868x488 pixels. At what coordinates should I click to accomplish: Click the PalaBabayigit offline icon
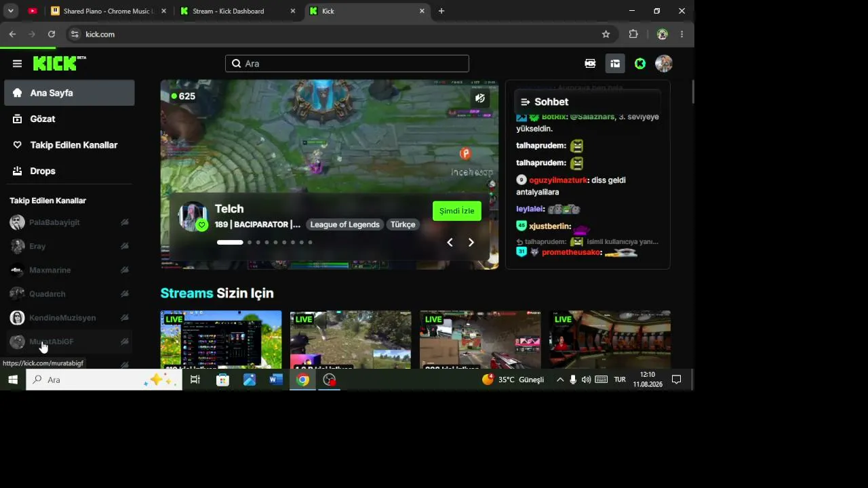[x=125, y=222]
